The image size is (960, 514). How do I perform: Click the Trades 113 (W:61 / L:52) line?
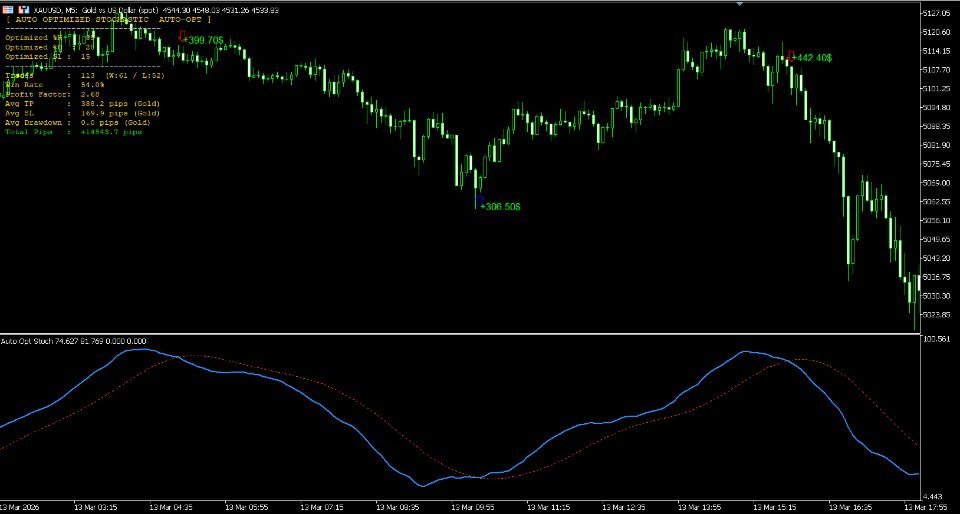[85, 75]
